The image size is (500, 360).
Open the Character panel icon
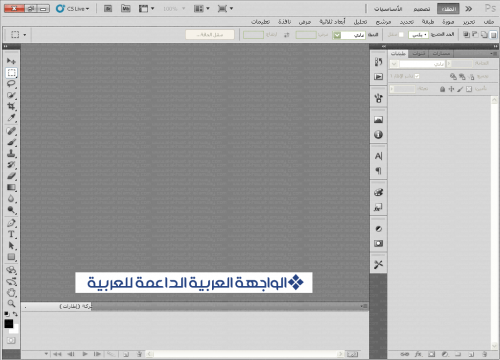(x=378, y=156)
